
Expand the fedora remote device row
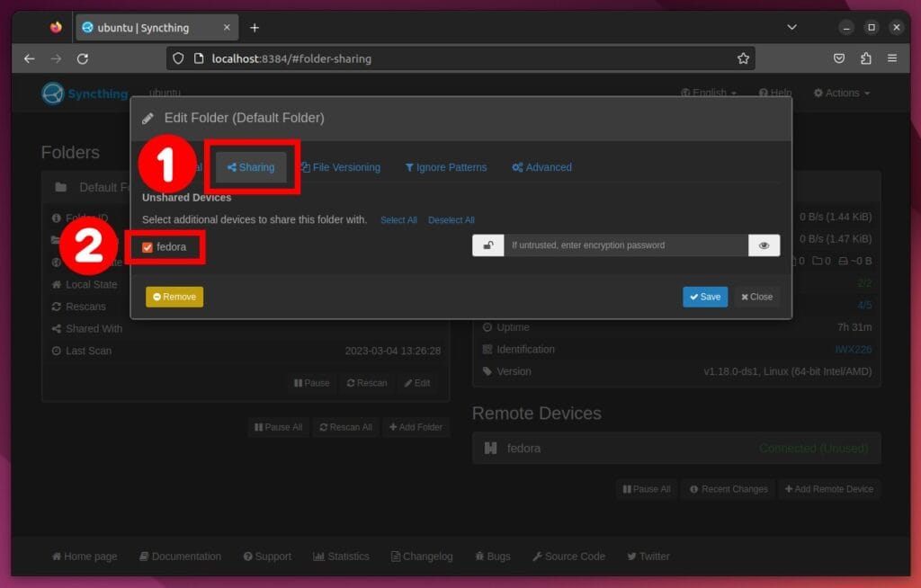tap(676, 449)
